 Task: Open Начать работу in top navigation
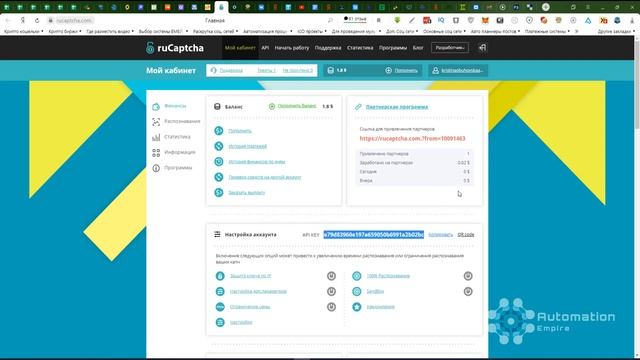coord(292,48)
